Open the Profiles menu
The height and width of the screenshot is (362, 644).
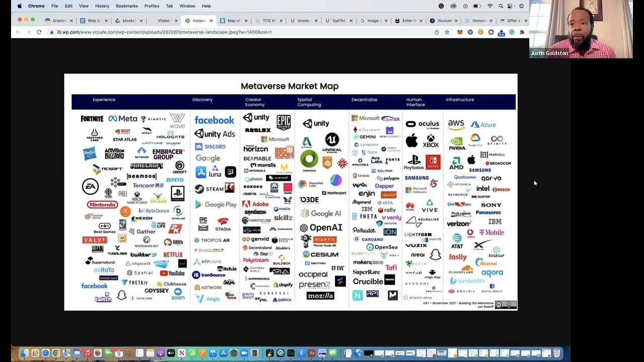(151, 6)
